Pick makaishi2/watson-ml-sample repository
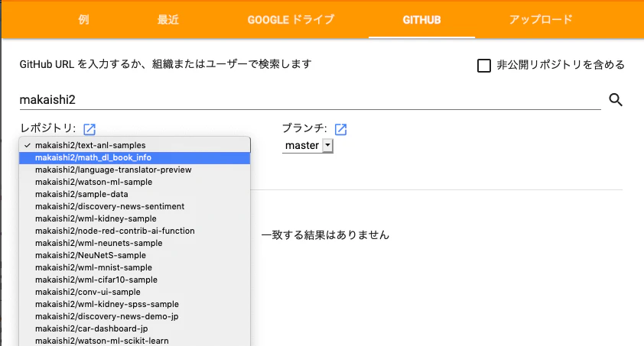This screenshot has height=346, width=644. coord(135,182)
